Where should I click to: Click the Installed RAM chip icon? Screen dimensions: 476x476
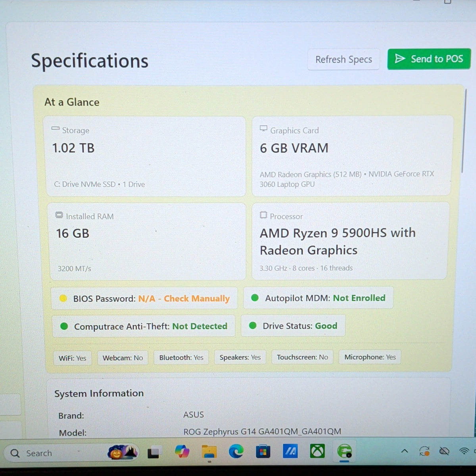(x=59, y=215)
